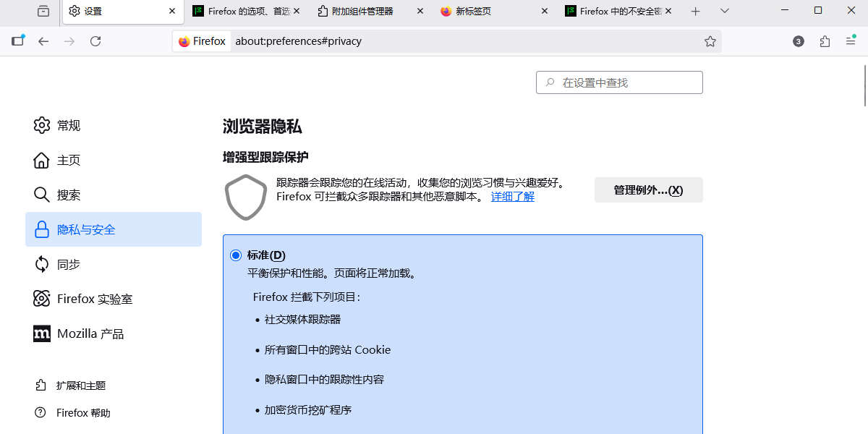Screen dimensions: 868x434
Task: Click the puzzle icon beside 扩展和主题
Action: [x=41, y=386]
